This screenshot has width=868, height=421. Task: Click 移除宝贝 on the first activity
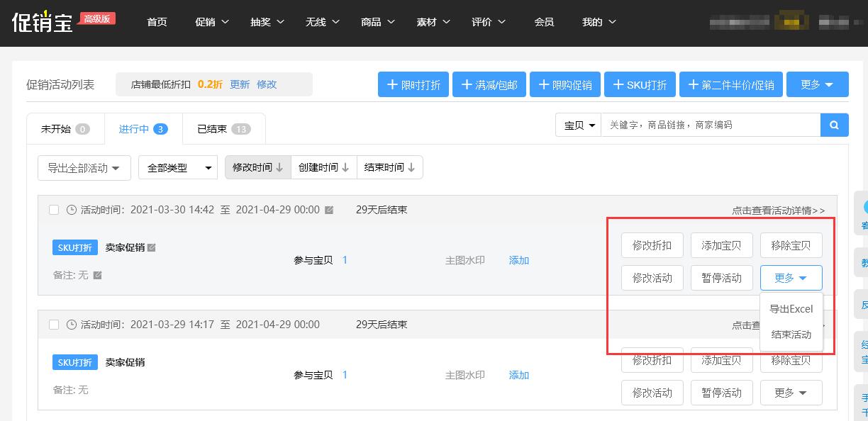pos(791,245)
